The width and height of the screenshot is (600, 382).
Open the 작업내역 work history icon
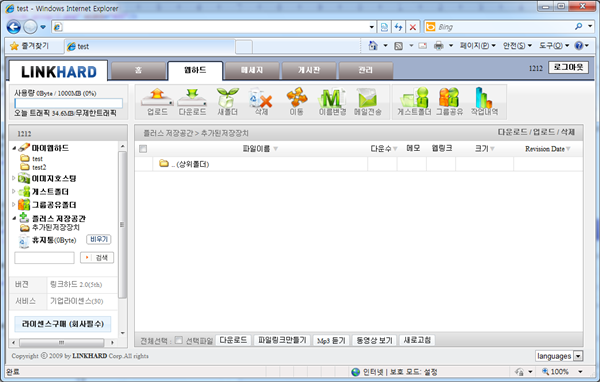click(x=484, y=98)
